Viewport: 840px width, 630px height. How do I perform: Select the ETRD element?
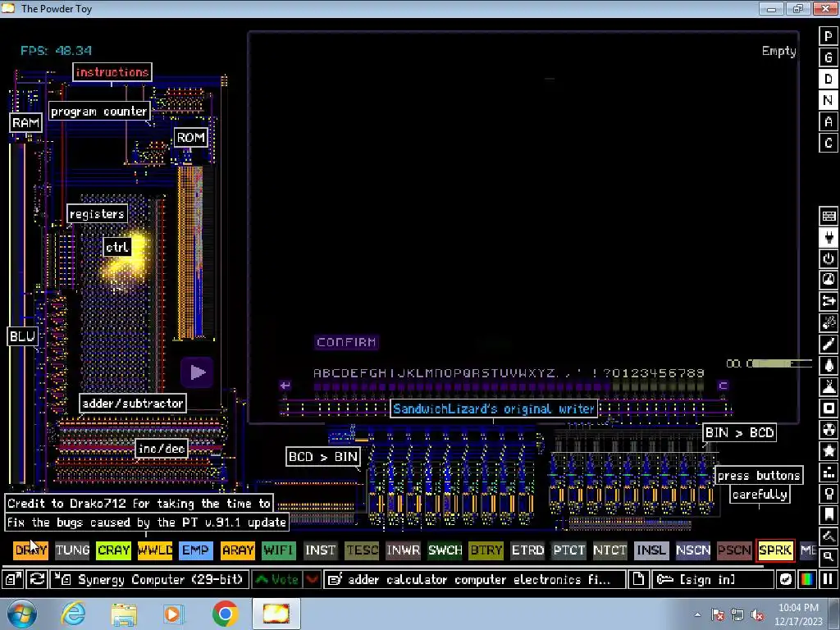coord(527,550)
